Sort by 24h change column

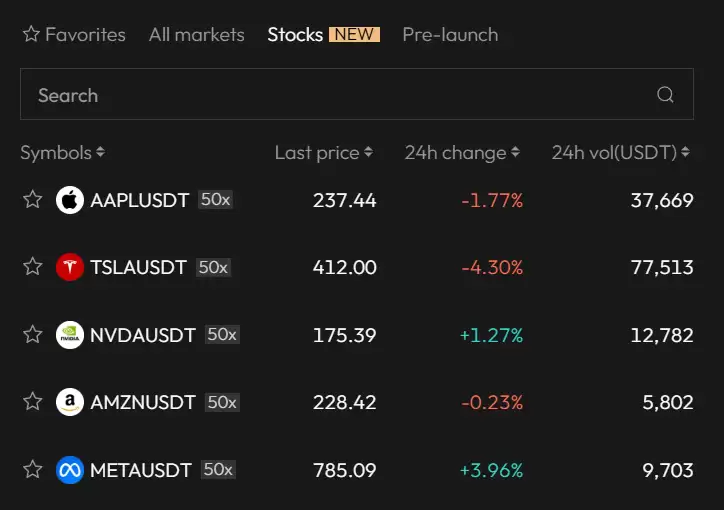(x=462, y=153)
